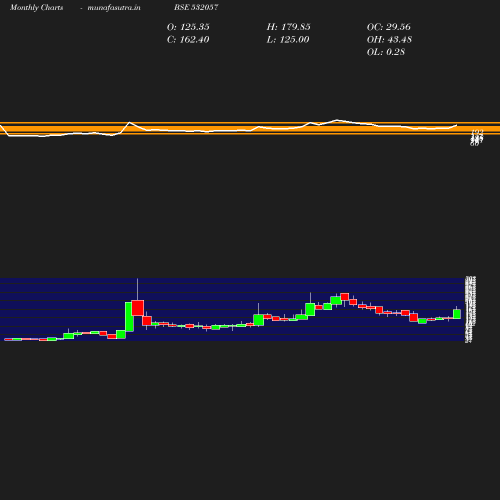Select the open value 'O: 125.35'
The width and height of the screenshot is (500, 500).
click(x=188, y=27)
